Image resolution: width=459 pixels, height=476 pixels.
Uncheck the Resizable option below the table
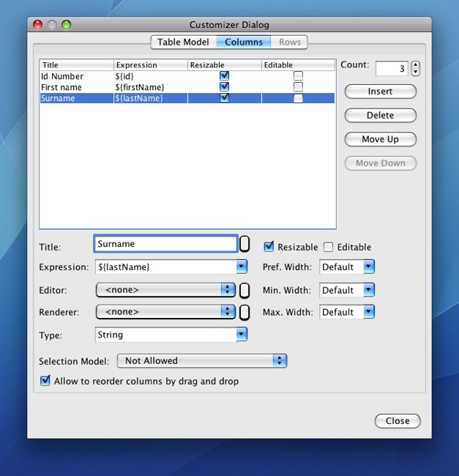coord(269,247)
